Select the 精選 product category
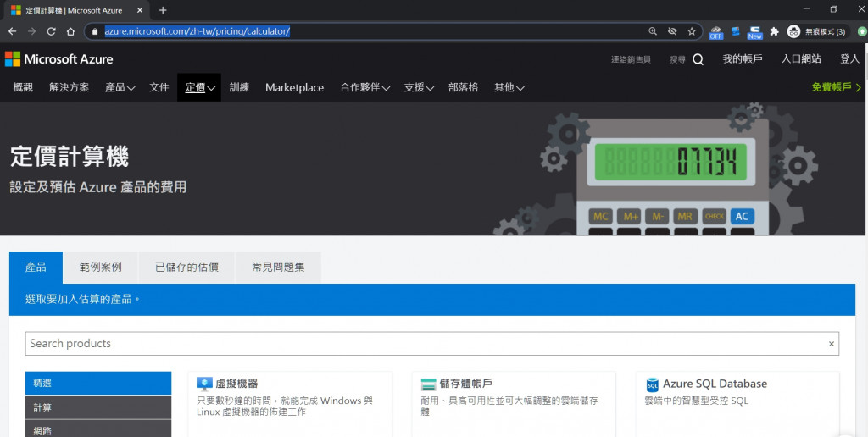 pos(98,384)
